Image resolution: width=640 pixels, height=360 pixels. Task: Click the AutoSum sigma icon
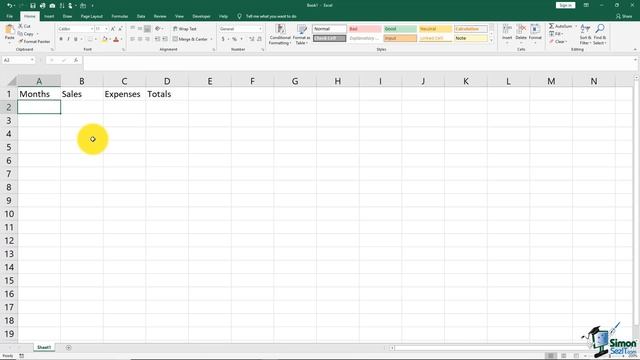click(x=551, y=26)
